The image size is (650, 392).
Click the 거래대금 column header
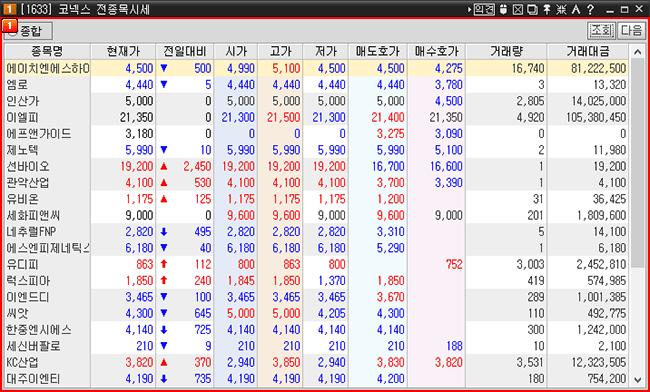(588, 52)
